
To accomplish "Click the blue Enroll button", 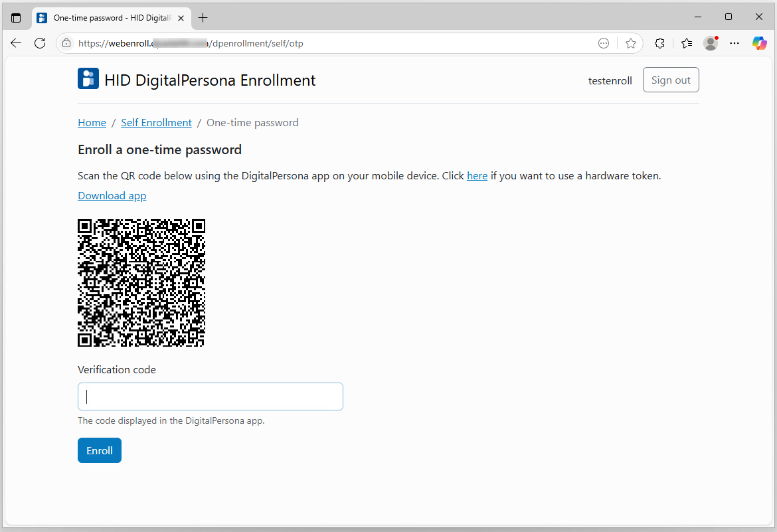I will pyautogui.click(x=100, y=450).
